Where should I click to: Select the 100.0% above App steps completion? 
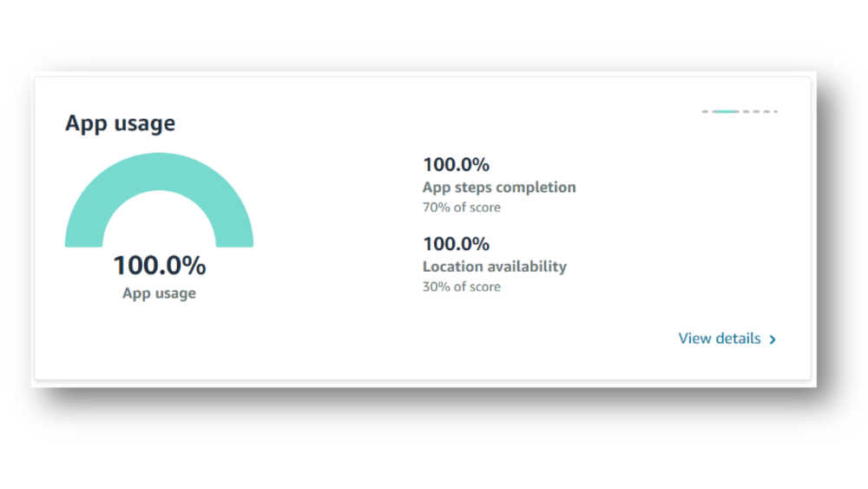click(x=456, y=164)
